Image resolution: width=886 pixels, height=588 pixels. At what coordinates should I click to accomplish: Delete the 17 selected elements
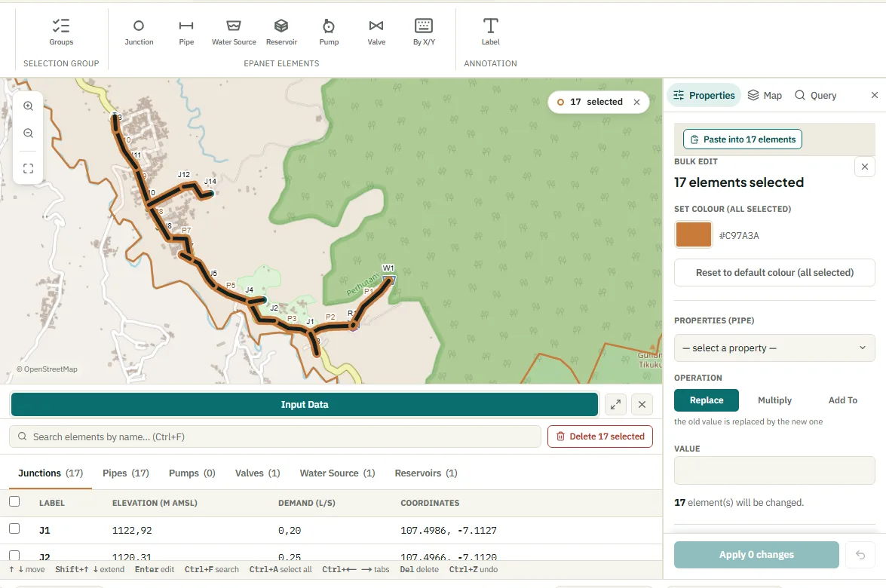tap(600, 436)
